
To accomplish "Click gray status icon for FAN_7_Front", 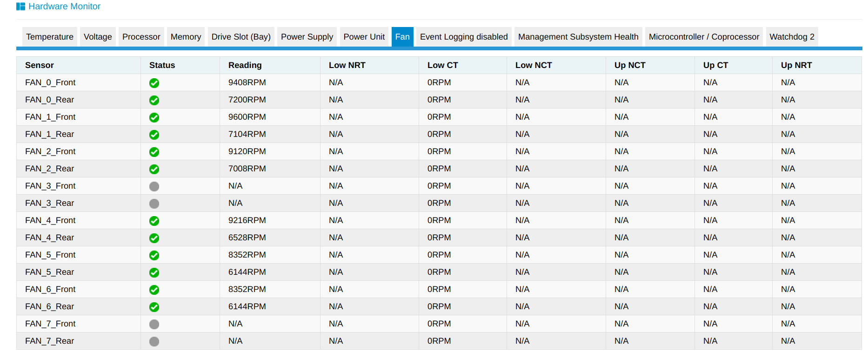I will pyautogui.click(x=154, y=324).
